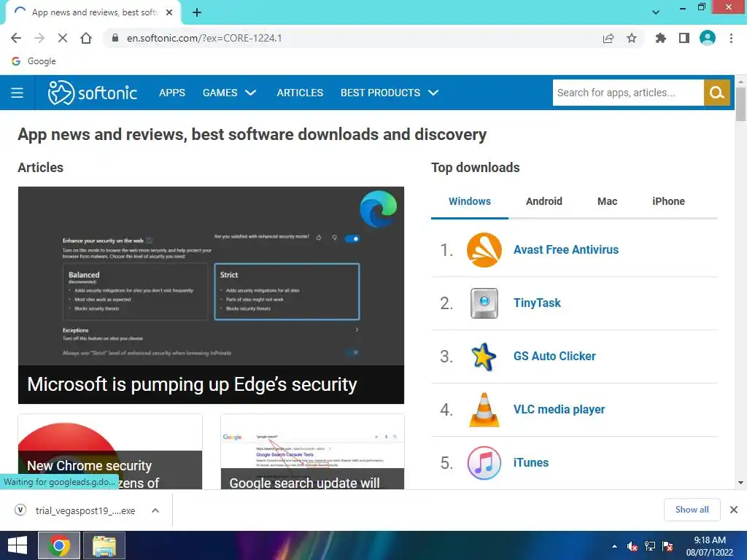This screenshot has width=747, height=560.
Task: Open the iTunes link
Action: pos(531,463)
